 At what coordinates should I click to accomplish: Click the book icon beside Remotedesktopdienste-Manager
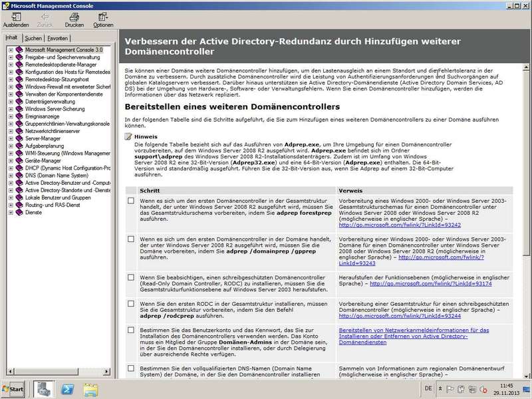pyautogui.click(x=19, y=65)
